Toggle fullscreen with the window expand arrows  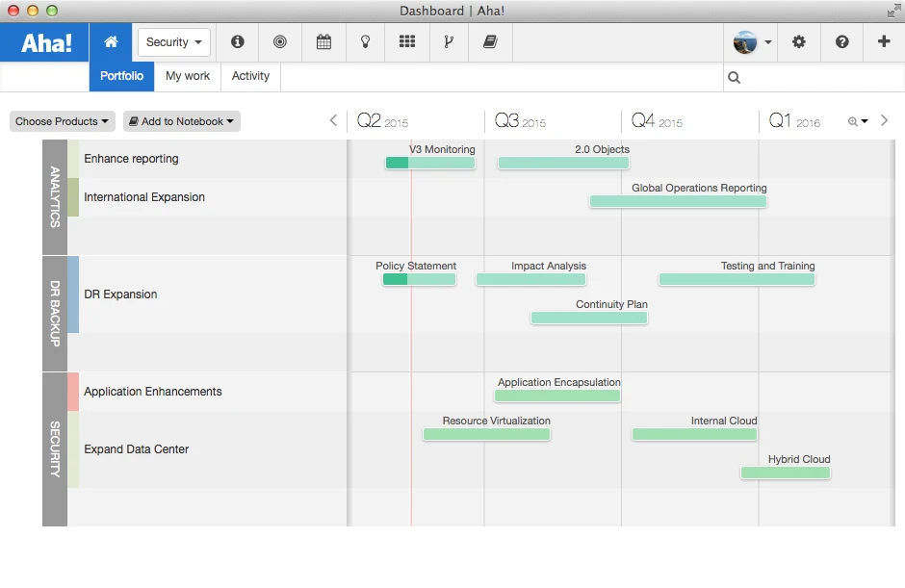pos(894,11)
